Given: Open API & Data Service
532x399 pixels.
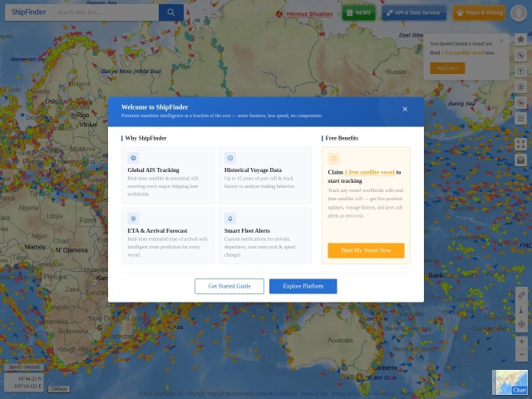Looking at the screenshot, I should tap(414, 13).
